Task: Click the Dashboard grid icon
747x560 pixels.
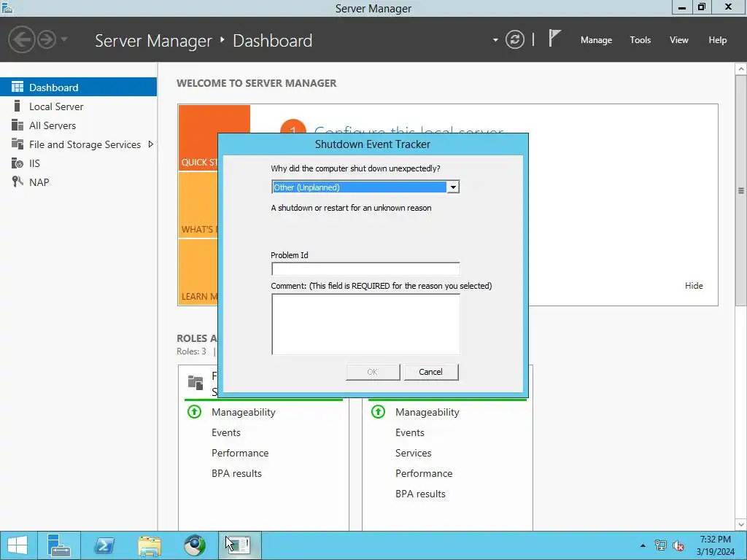Action: coord(18,87)
